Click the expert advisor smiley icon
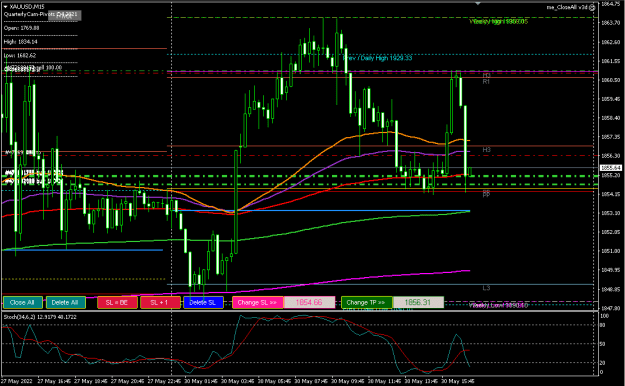This screenshot has height=386, width=625. 592,7
